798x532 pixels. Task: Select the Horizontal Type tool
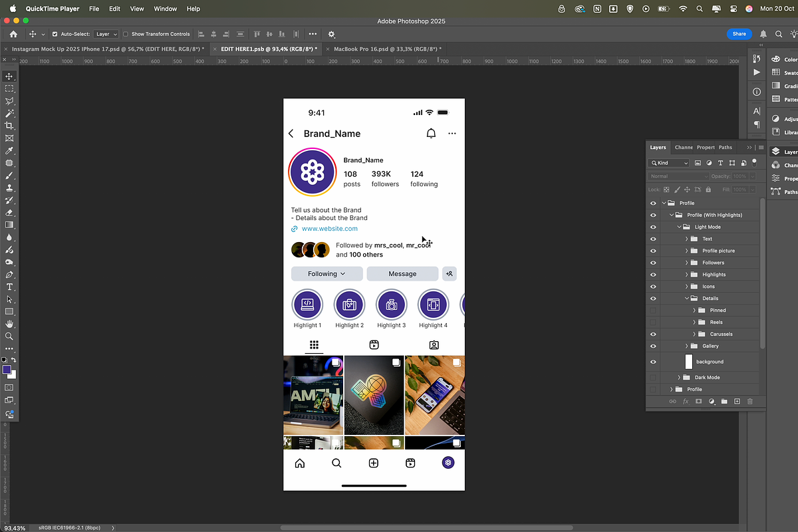tap(9, 287)
